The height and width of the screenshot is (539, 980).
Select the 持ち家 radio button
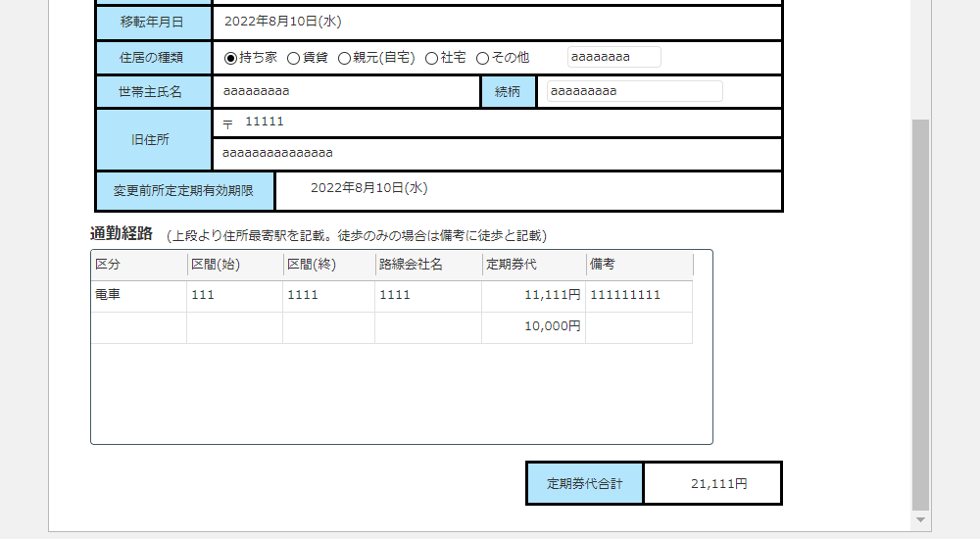point(231,58)
